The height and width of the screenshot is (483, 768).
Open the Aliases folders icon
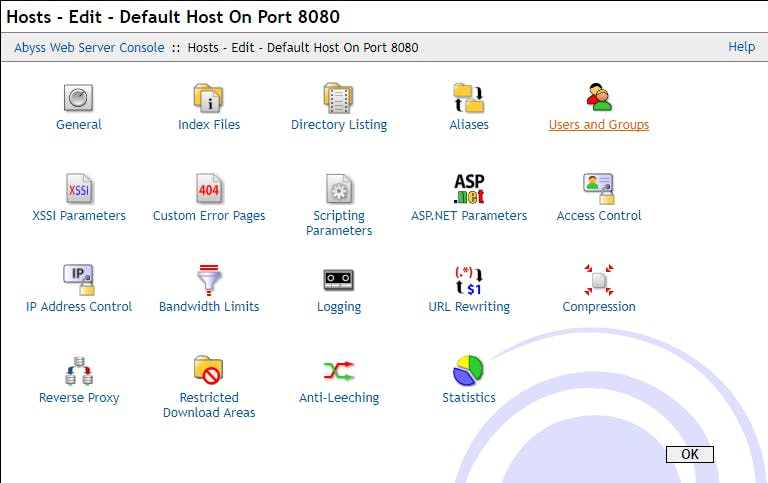[469, 98]
